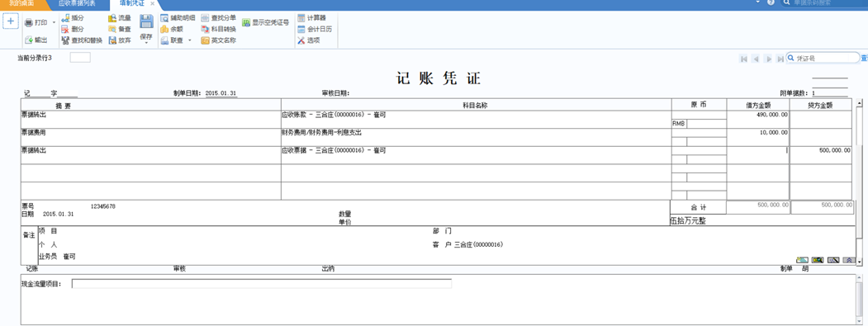Click 英文名称 English name tool
Screen dimensions: 868x326
tap(218, 40)
